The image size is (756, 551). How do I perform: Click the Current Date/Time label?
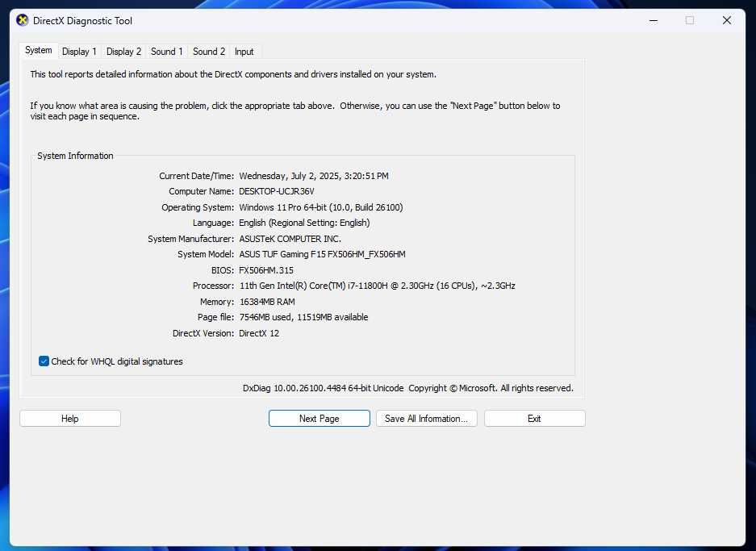click(x=196, y=176)
